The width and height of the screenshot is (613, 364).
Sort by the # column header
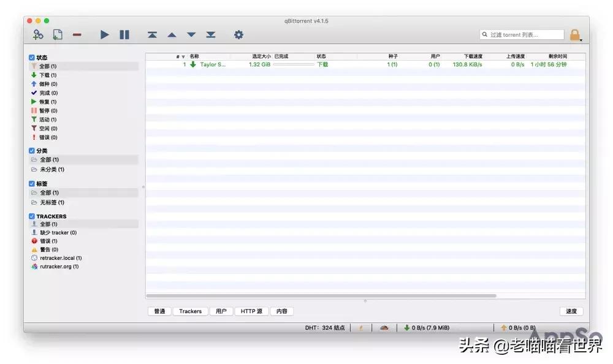178,56
